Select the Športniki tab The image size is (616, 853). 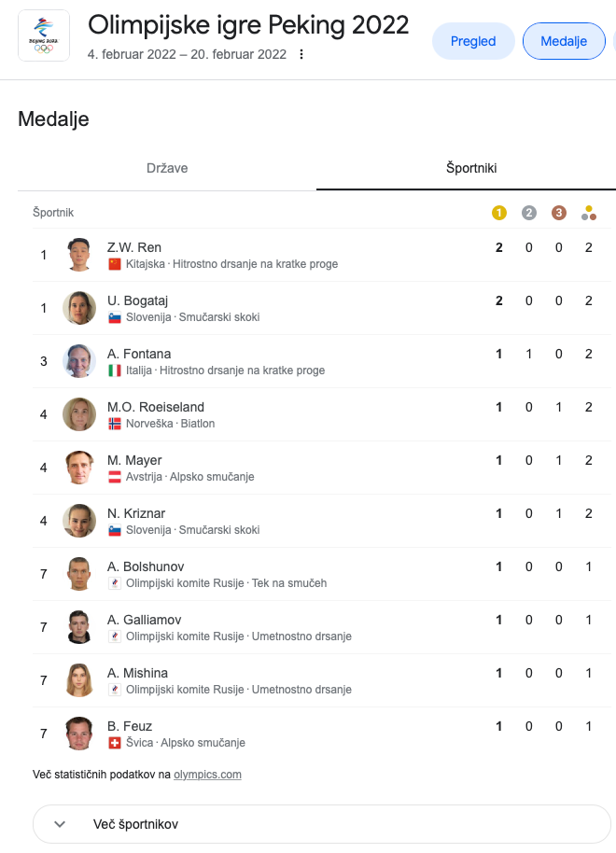click(471, 168)
